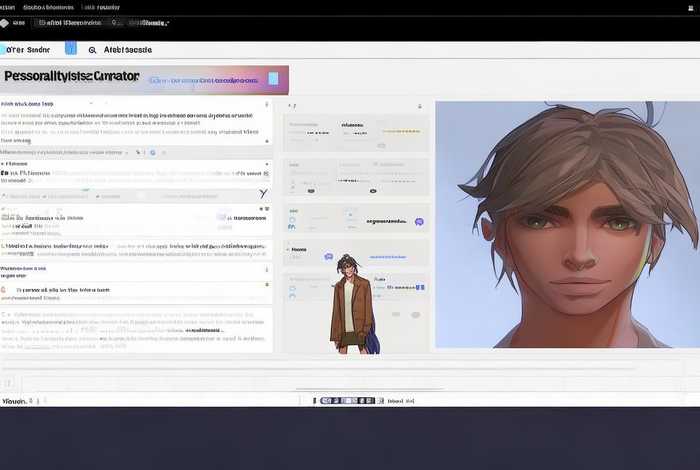
Task: Click the Personality Creator banner title
Action: pos(71,76)
